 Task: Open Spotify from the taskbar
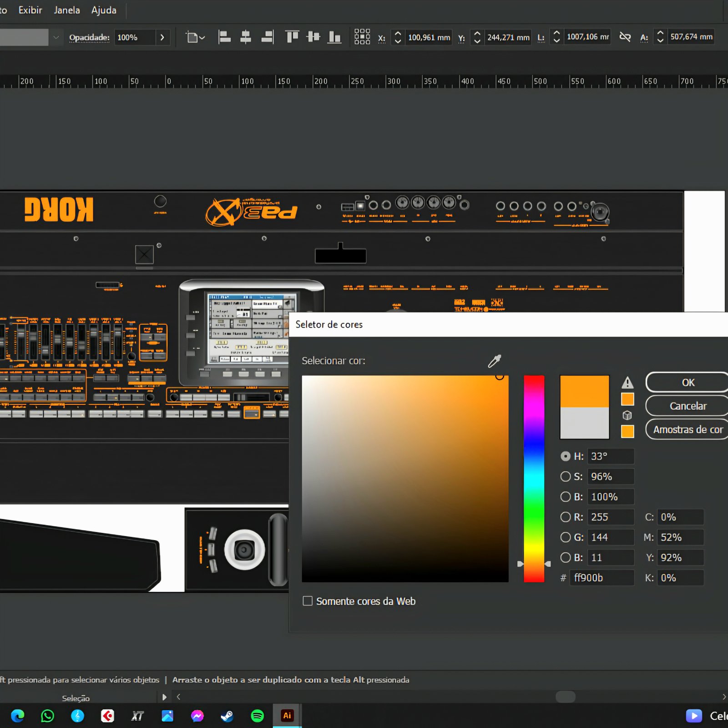pyautogui.click(x=258, y=716)
